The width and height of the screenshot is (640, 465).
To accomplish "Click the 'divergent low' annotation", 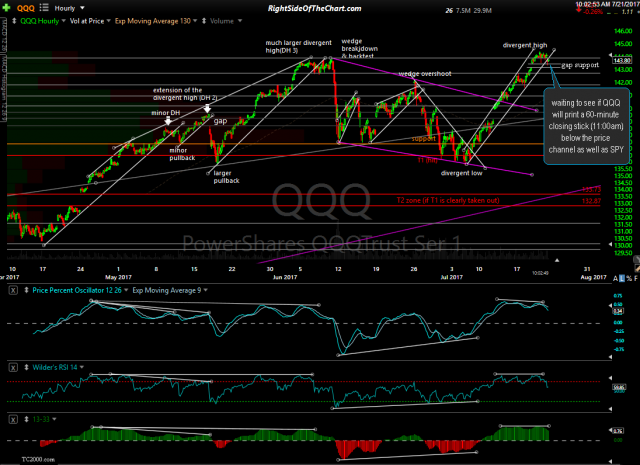I will click(x=462, y=173).
